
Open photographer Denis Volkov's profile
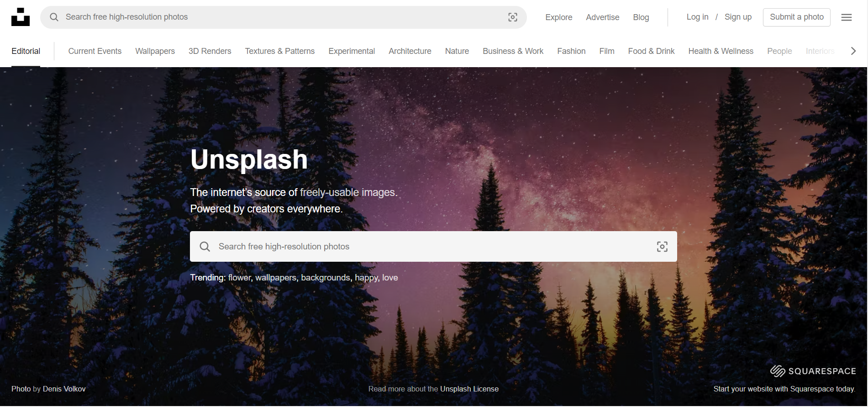64,389
